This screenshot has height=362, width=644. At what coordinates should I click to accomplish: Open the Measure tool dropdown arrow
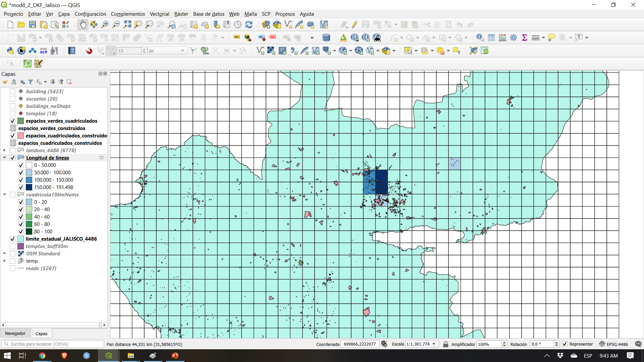(543, 38)
